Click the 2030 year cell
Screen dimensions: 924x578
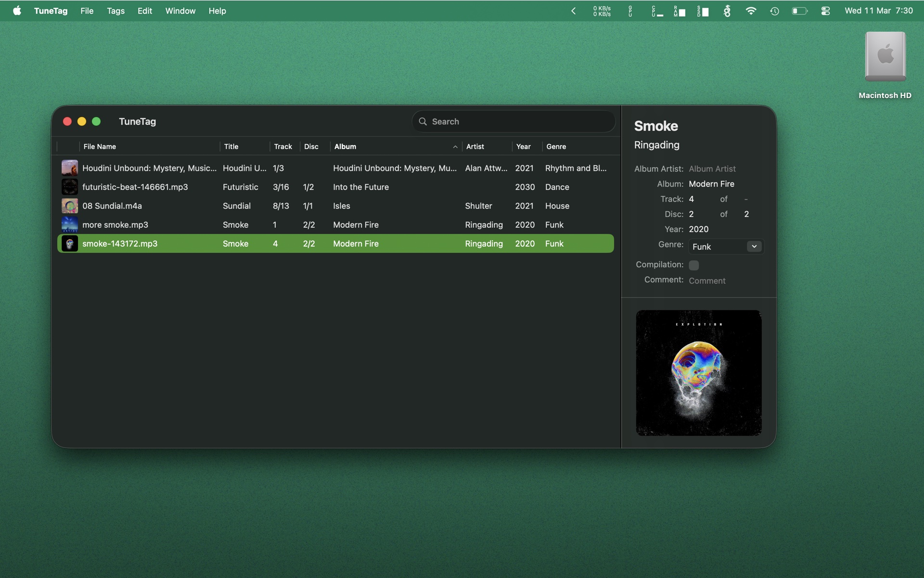click(x=525, y=187)
